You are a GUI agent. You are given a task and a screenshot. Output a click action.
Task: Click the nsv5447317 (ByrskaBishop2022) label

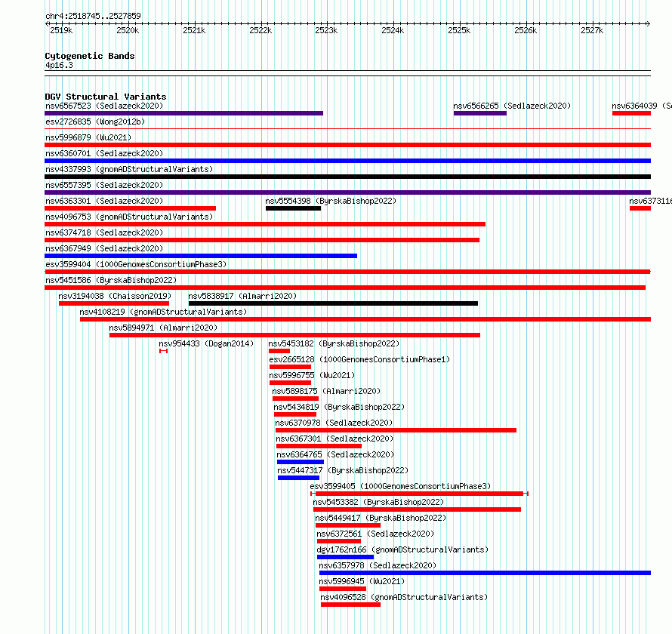pyautogui.click(x=343, y=470)
